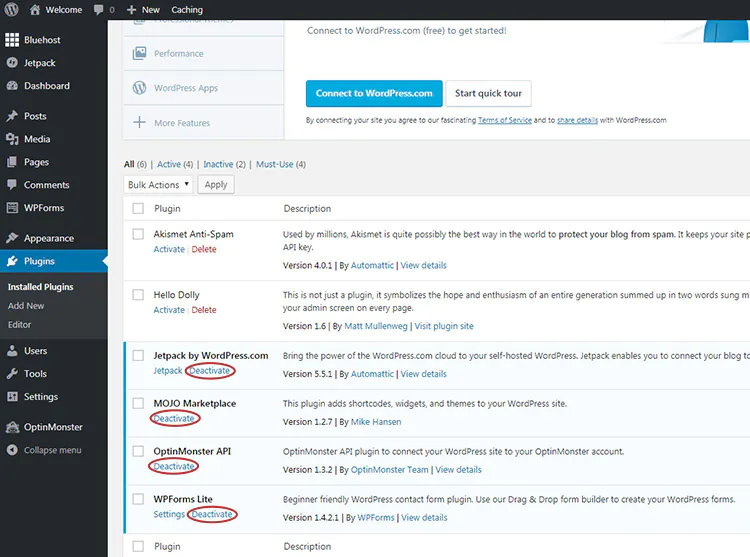Delete the Akismet Anti-Spam plugin
Image resolution: width=750 pixels, height=557 pixels.
pos(204,249)
